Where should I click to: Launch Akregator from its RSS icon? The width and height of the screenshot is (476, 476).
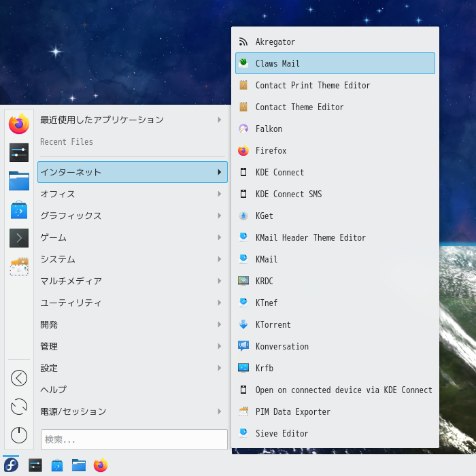click(243, 41)
